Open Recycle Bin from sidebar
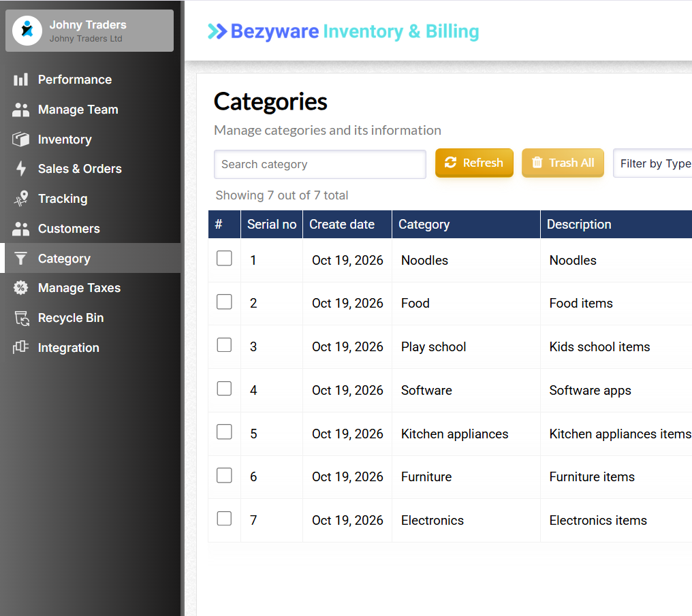692x616 pixels. tap(90, 318)
